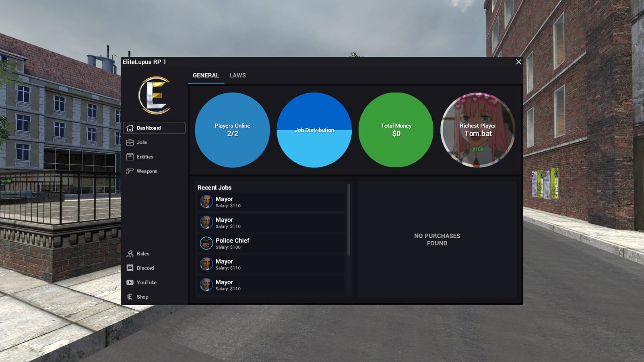Click the Job Distribution circle

pyautogui.click(x=314, y=130)
